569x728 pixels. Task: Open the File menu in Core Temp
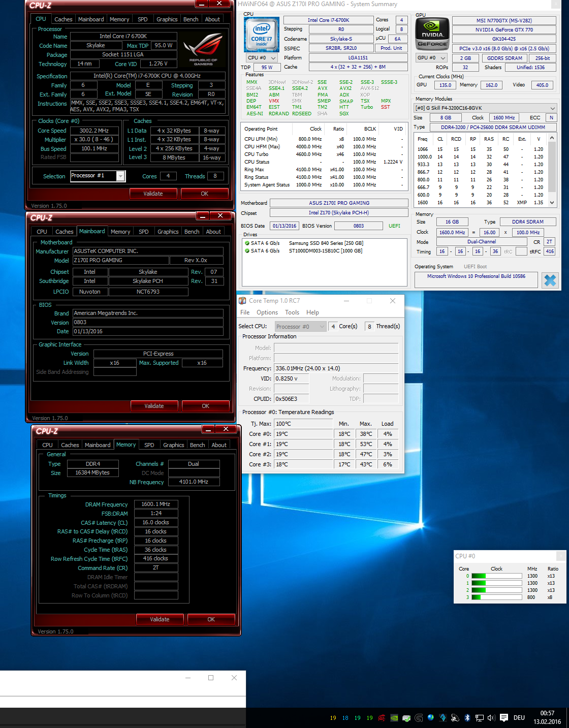[x=245, y=312]
